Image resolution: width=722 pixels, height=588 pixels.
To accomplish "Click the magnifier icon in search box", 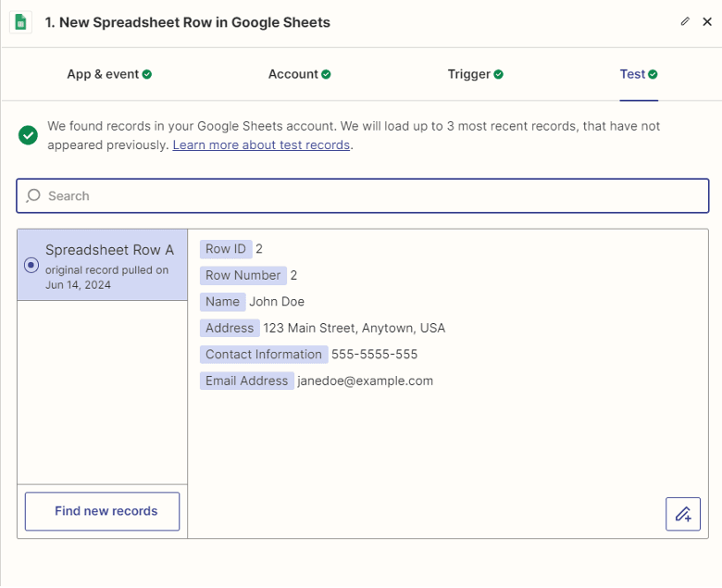I will [33, 195].
